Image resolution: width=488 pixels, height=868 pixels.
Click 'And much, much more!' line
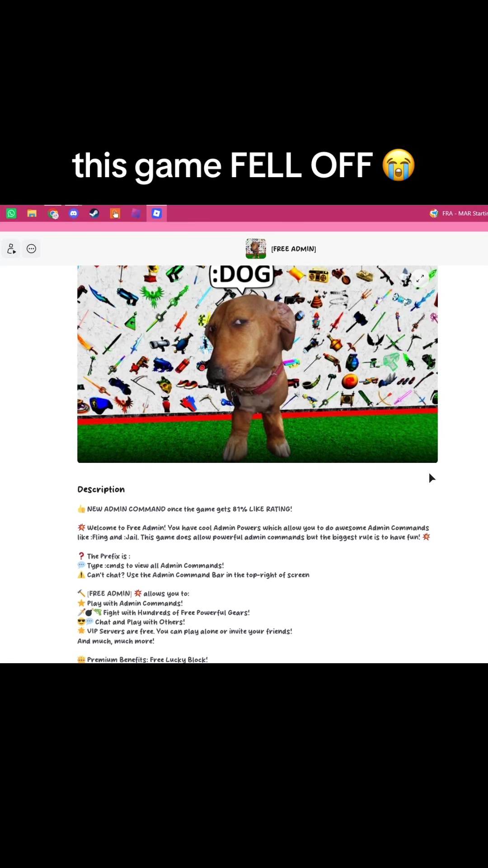click(116, 641)
